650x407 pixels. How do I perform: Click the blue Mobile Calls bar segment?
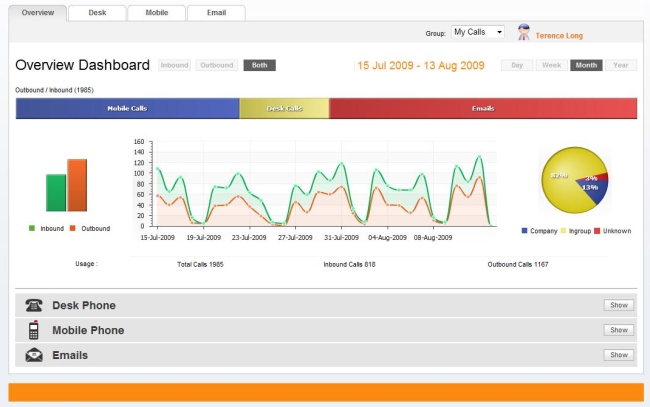click(127, 109)
